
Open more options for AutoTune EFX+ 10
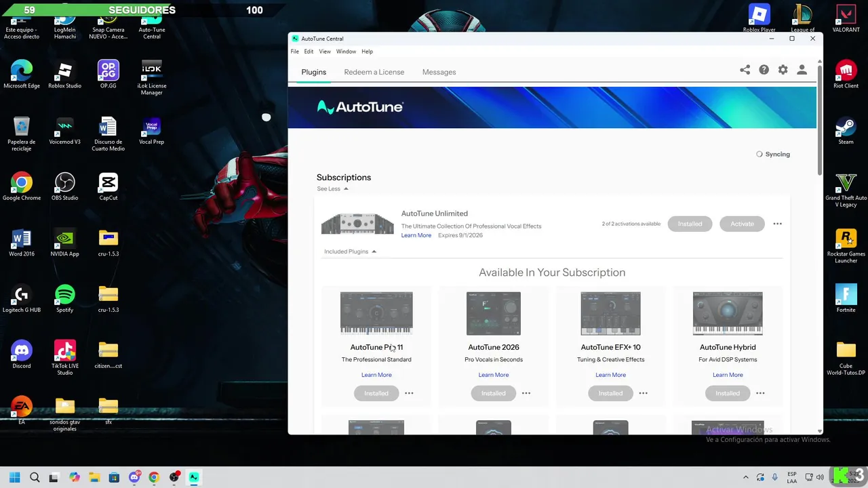click(643, 393)
